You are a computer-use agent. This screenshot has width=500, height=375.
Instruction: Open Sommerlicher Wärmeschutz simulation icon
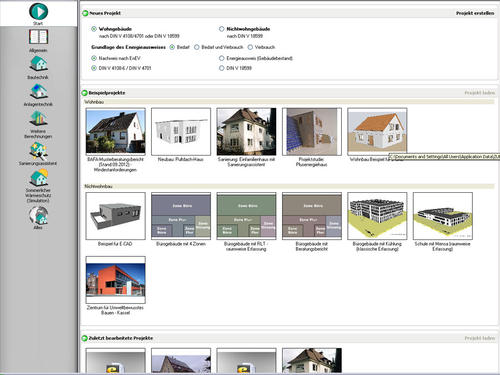point(38,177)
